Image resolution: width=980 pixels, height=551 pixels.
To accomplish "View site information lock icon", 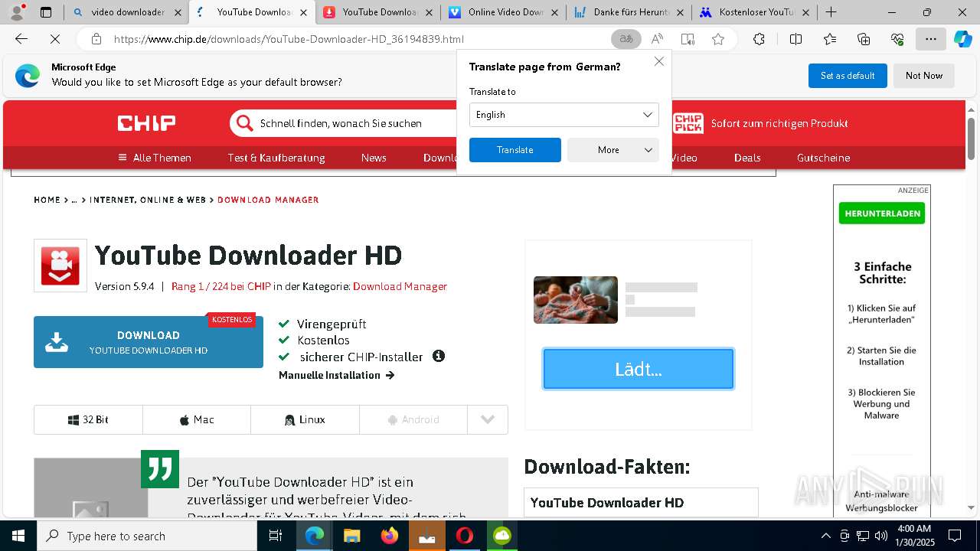I will point(96,39).
